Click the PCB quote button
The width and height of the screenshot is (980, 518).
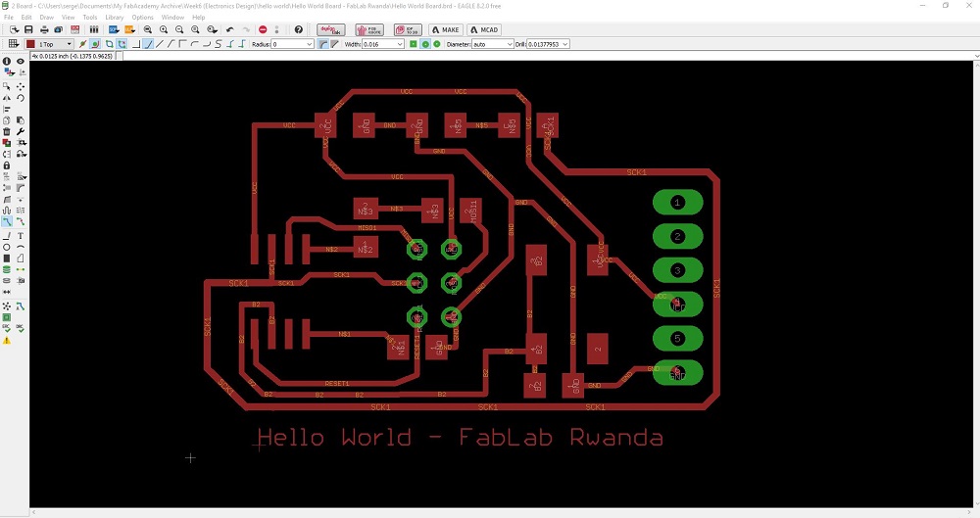[369, 29]
